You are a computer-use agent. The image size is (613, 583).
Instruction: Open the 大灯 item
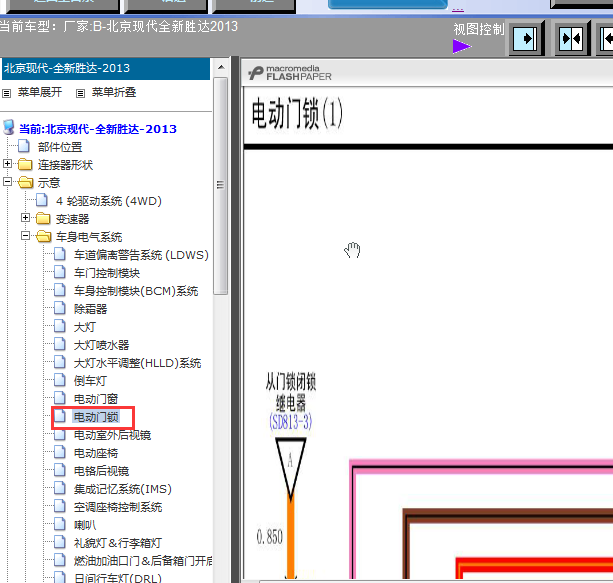(85, 327)
